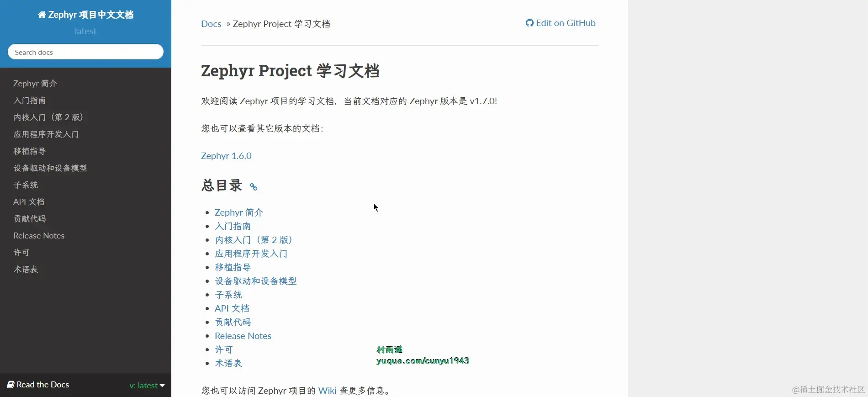Click the 入门指南 link in 总目录
868x397 pixels.
click(233, 226)
